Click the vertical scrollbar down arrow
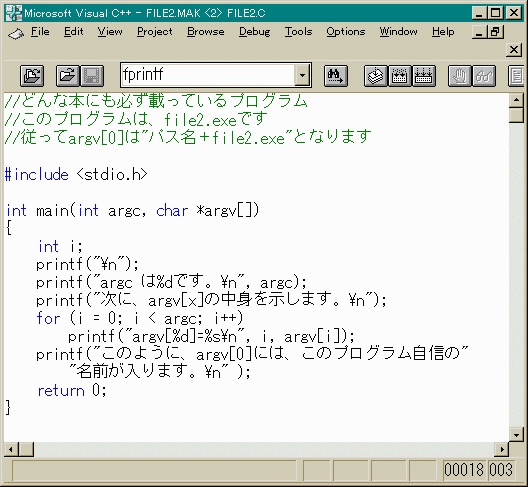 coord(516,434)
